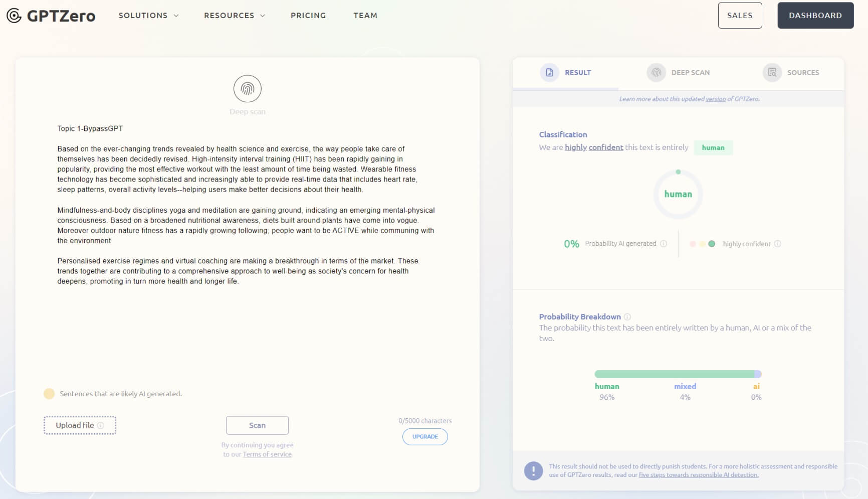Click the Sources tab search icon
The image size is (868, 499).
772,73
